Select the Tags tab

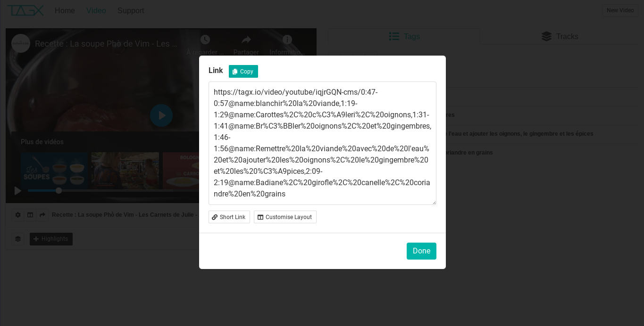tap(404, 36)
